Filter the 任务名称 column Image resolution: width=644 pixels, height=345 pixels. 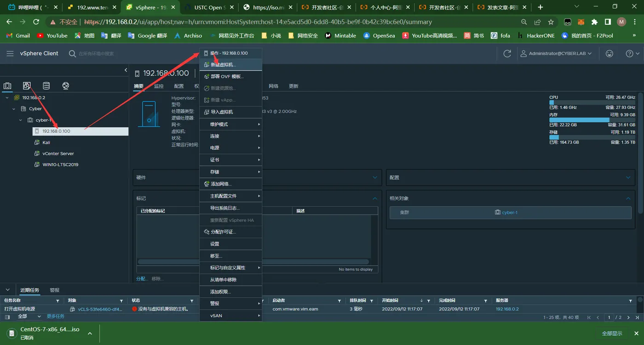57,301
